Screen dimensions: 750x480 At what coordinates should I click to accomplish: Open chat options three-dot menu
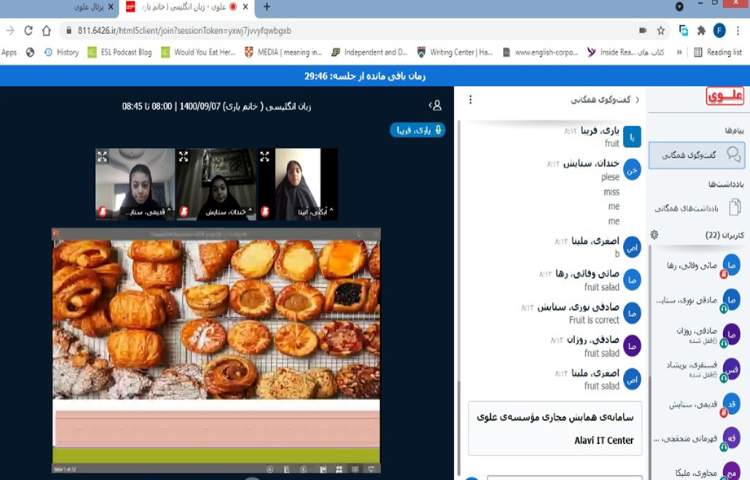[x=470, y=99]
